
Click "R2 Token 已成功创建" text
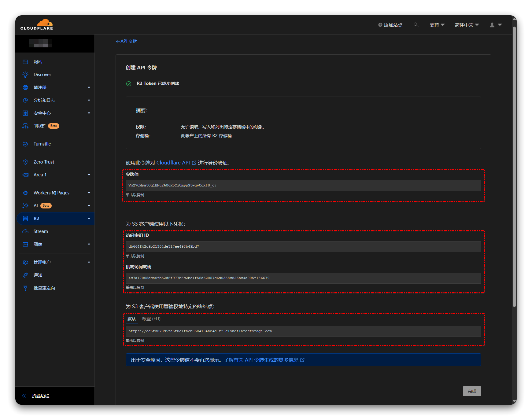click(158, 83)
